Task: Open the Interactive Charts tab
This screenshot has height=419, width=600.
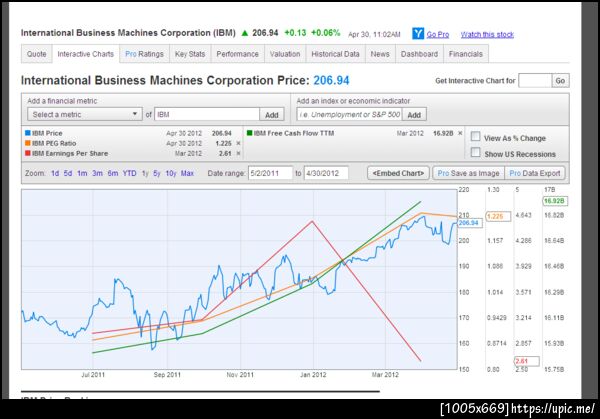Action: coord(86,54)
